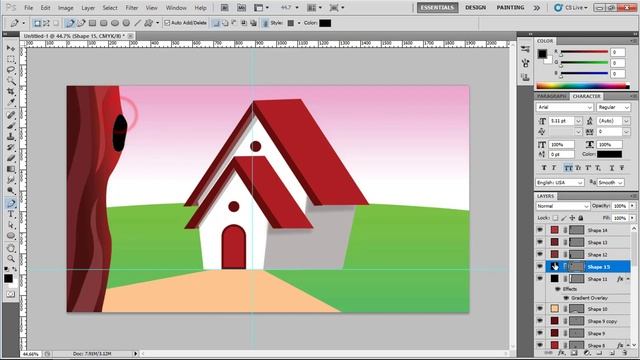Hide the Shape 11 layer

tap(540, 279)
